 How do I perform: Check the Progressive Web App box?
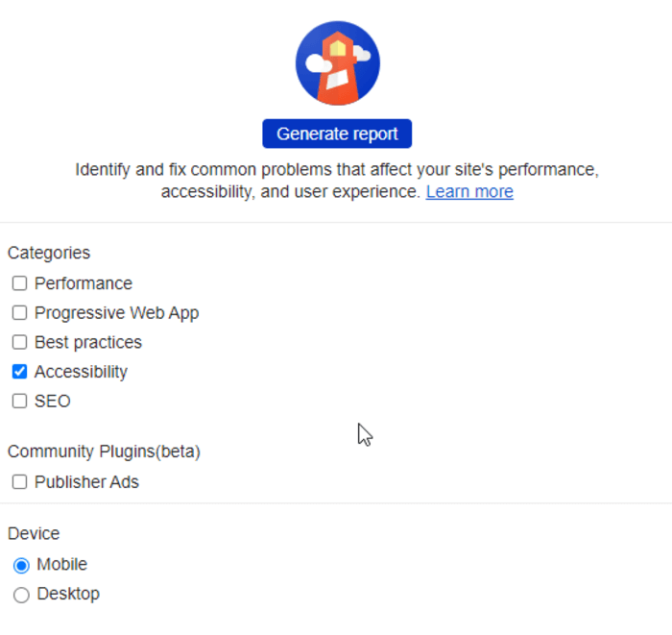19,313
